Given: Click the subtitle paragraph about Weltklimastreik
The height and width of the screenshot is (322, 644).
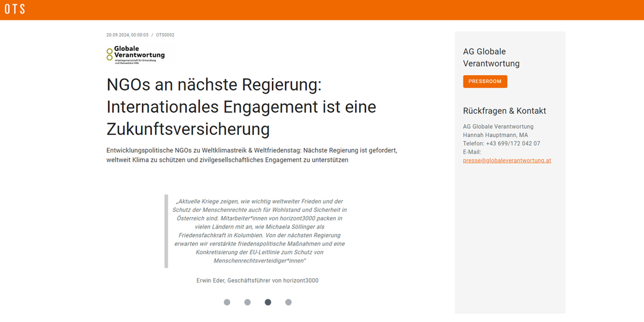Looking at the screenshot, I should [x=252, y=155].
